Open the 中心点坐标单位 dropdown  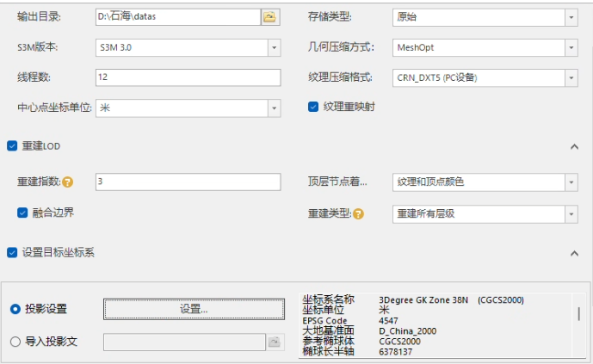pos(274,108)
